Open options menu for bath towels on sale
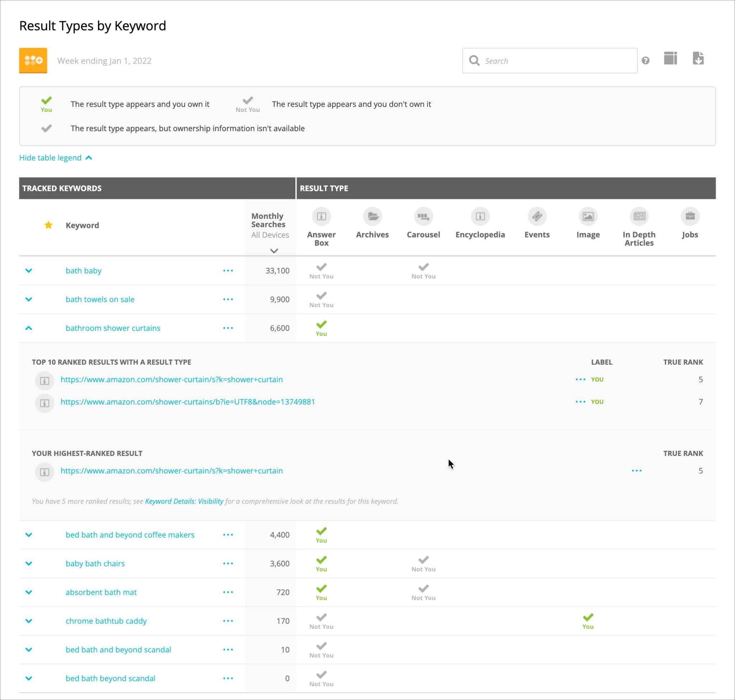 tap(228, 299)
